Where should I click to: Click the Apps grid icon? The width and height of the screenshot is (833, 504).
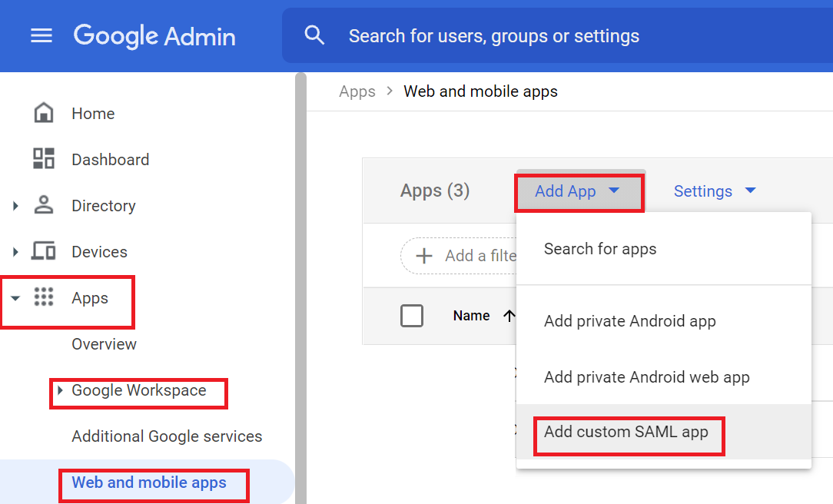[x=44, y=297]
